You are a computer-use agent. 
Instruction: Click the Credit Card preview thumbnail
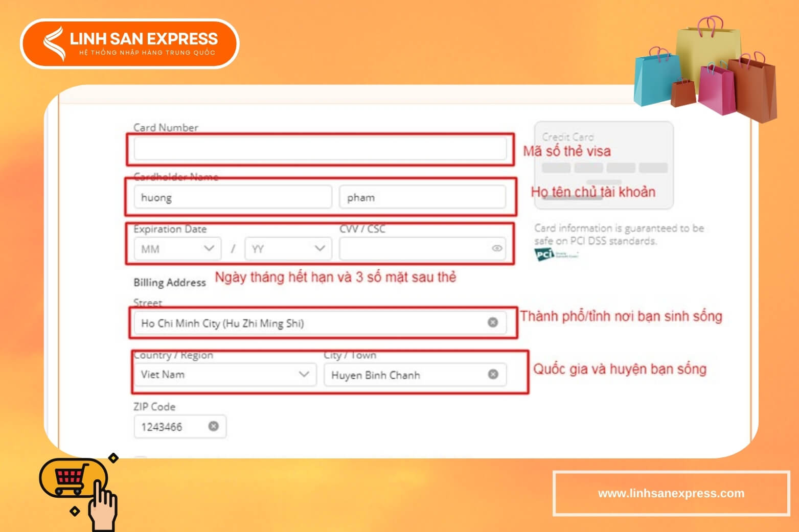pos(604,165)
